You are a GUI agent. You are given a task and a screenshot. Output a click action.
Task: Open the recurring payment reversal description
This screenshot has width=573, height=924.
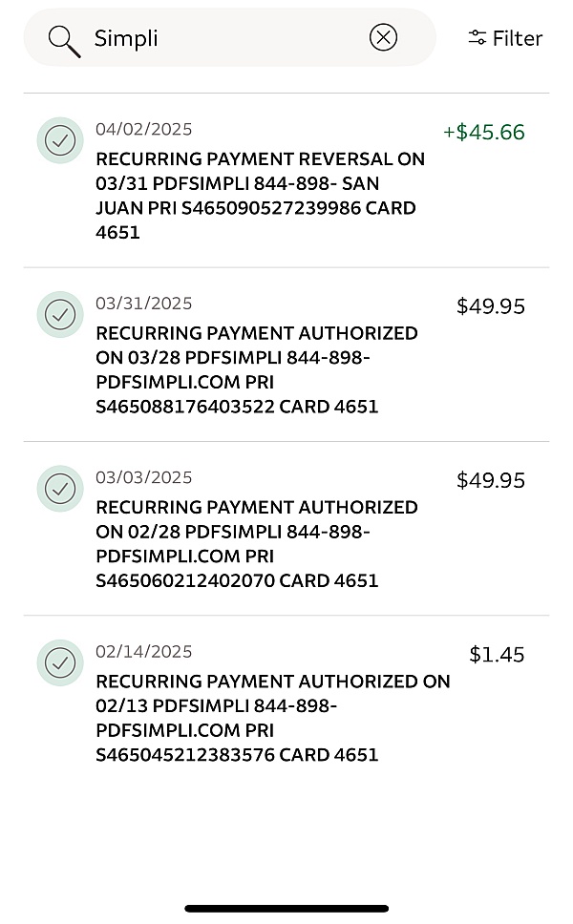click(260, 195)
